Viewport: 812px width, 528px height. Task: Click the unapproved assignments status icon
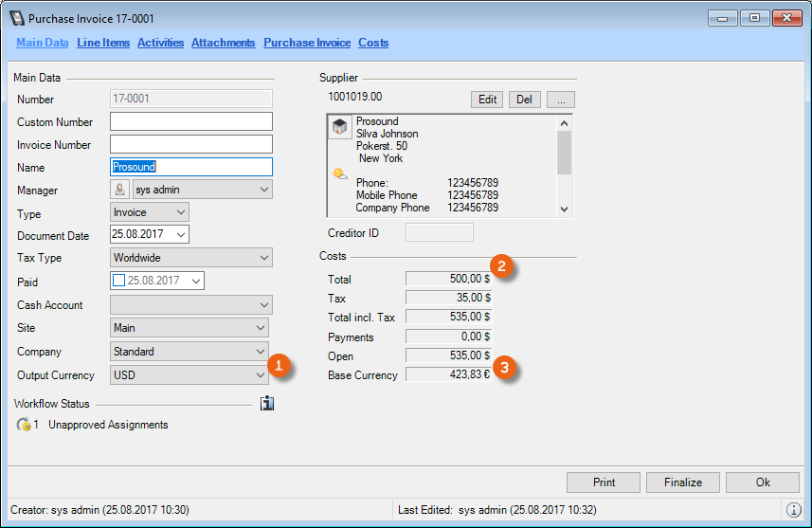tap(23, 425)
